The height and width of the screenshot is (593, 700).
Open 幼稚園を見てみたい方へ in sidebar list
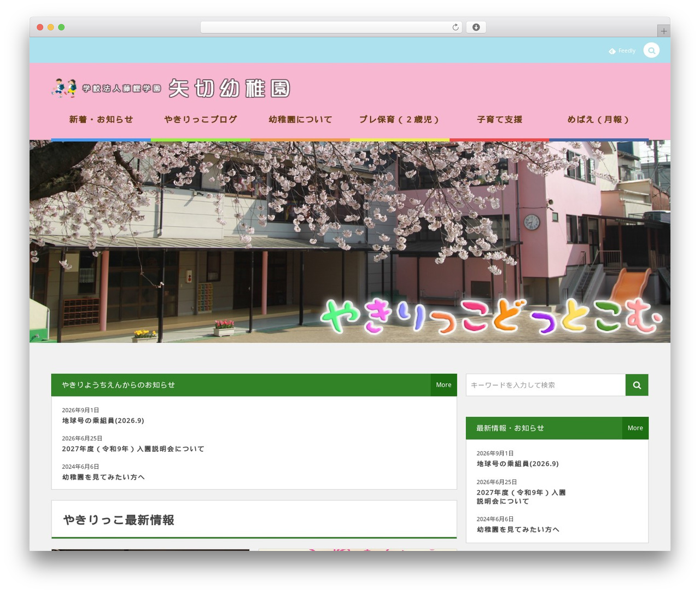pyautogui.click(x=518, y=530)
